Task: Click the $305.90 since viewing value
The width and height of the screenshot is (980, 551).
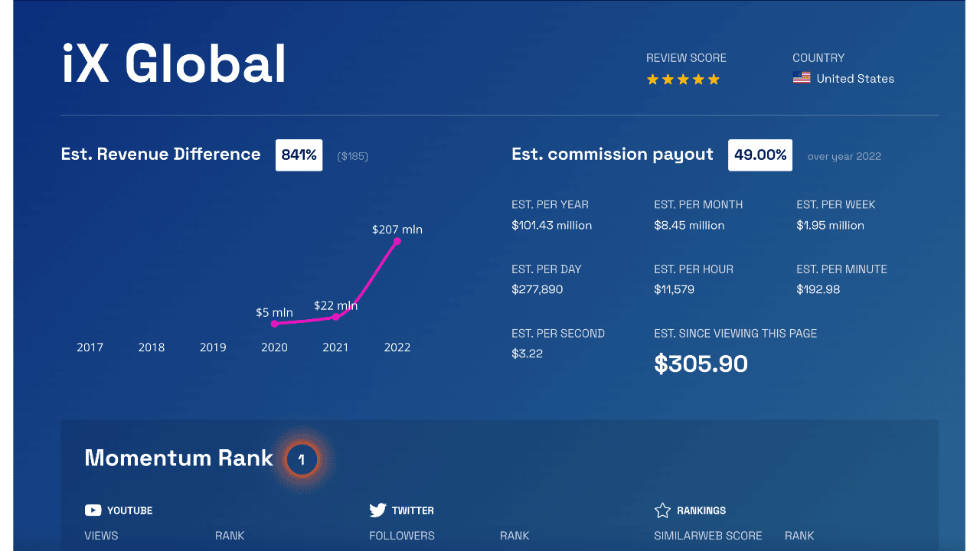Action: (x=701, y=364)
